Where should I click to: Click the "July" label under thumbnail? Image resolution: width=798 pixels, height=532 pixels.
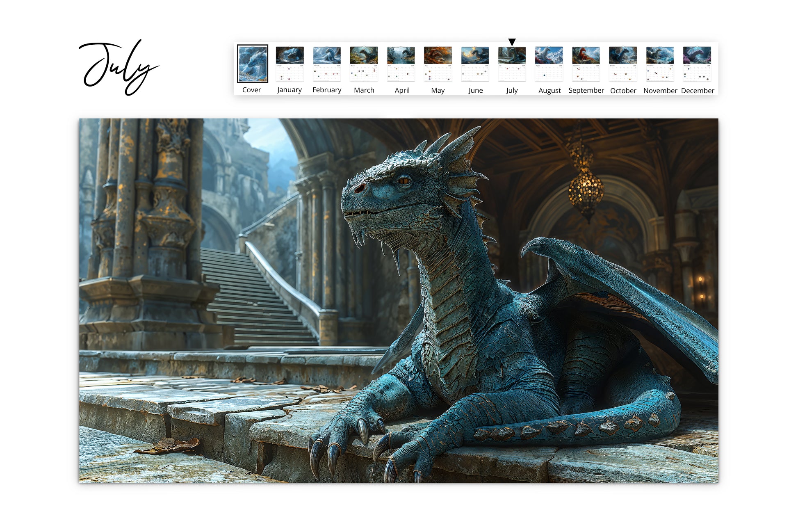pyautogui.click(x=512, y=90)
